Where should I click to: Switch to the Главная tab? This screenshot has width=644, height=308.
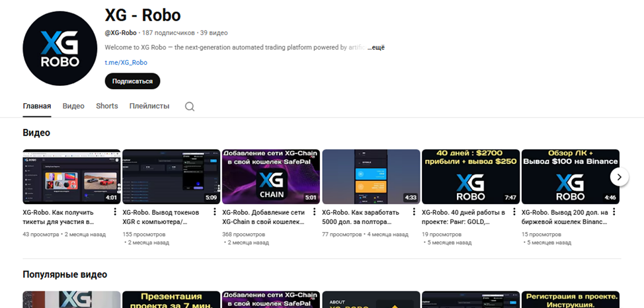click(37, 106)
